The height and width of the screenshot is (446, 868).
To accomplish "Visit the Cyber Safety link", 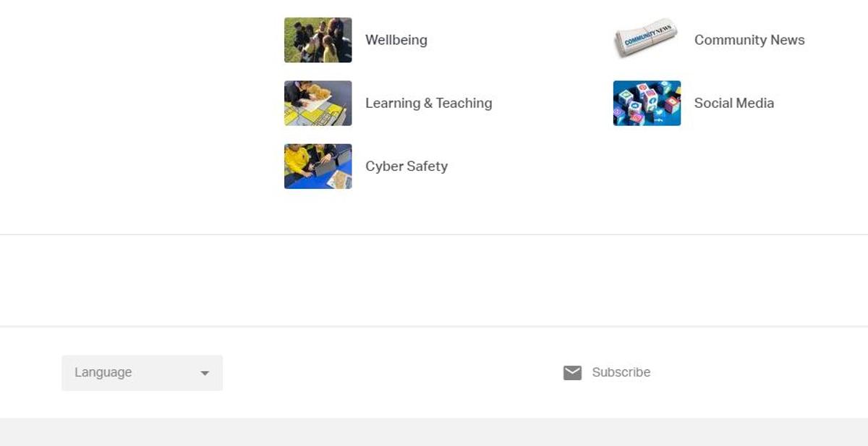I will [406, 166].
